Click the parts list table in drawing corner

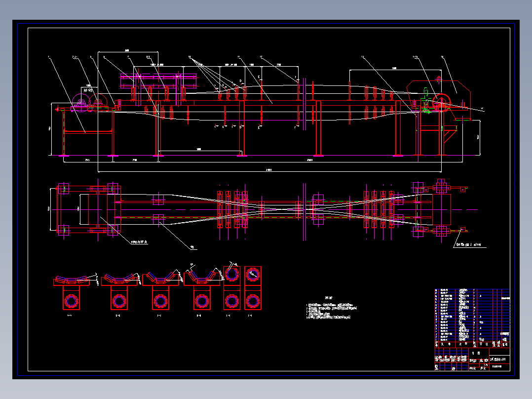click(x=472, y=318)
